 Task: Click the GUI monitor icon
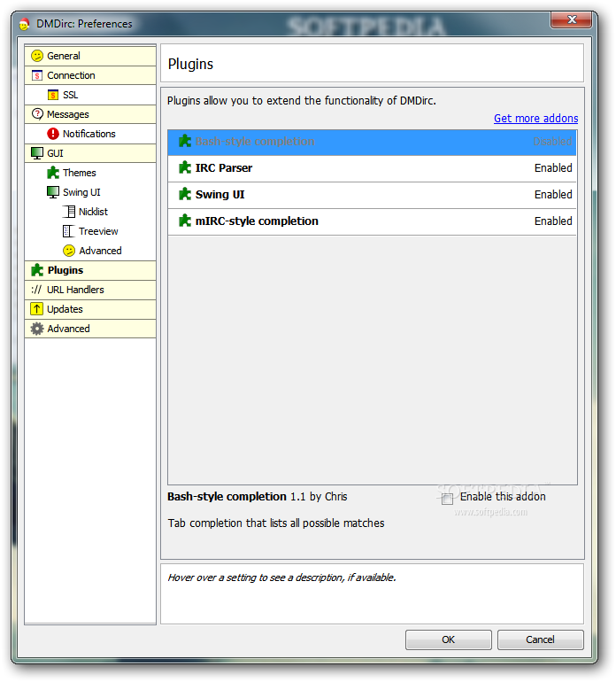click(x=37, y=153)
